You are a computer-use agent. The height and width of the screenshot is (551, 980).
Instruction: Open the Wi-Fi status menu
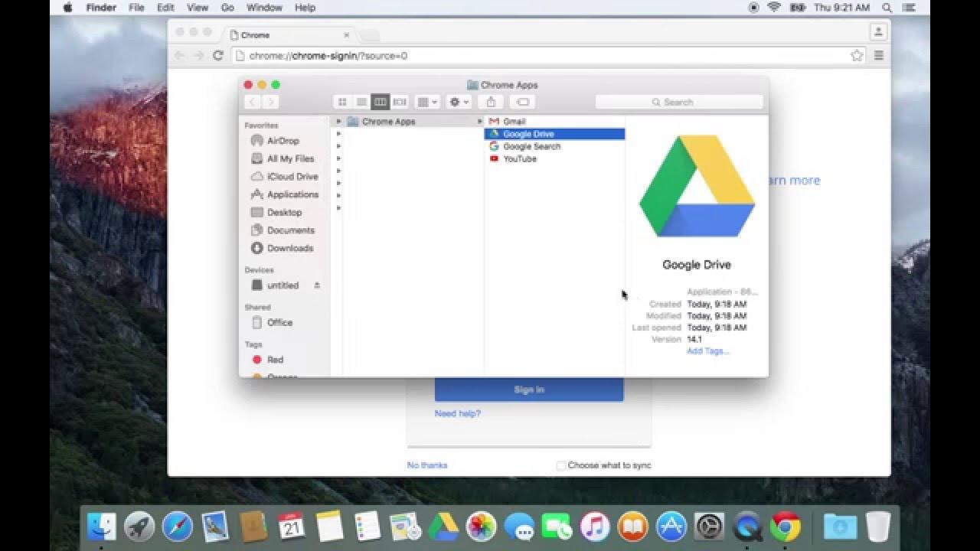pos(773,8)
